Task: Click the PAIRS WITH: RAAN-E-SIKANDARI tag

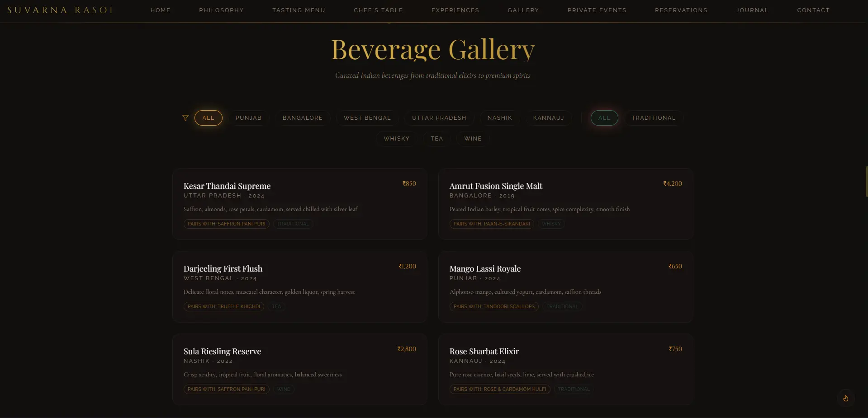Action: pos(491,224)
